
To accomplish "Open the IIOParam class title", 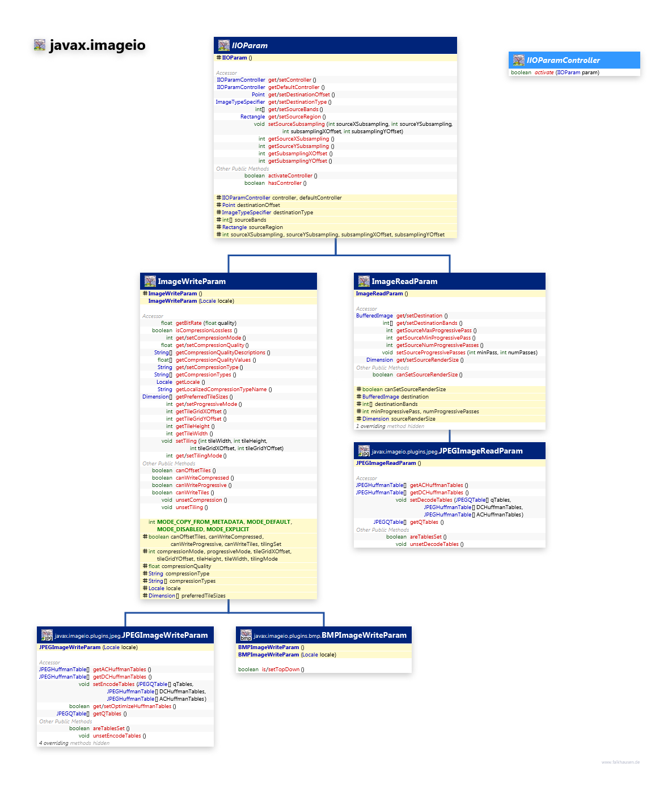I will pyautogui.click(x=250, y=45).
